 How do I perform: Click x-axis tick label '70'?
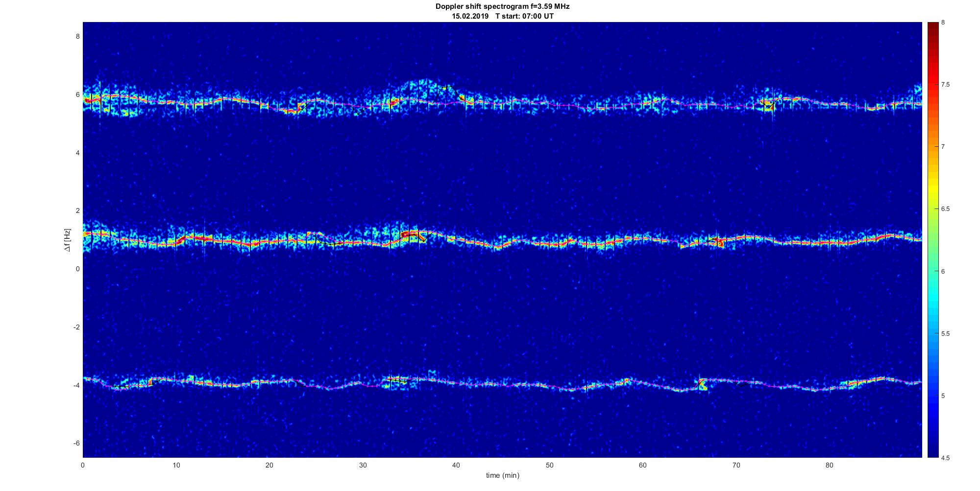click(x=736, y=466)
